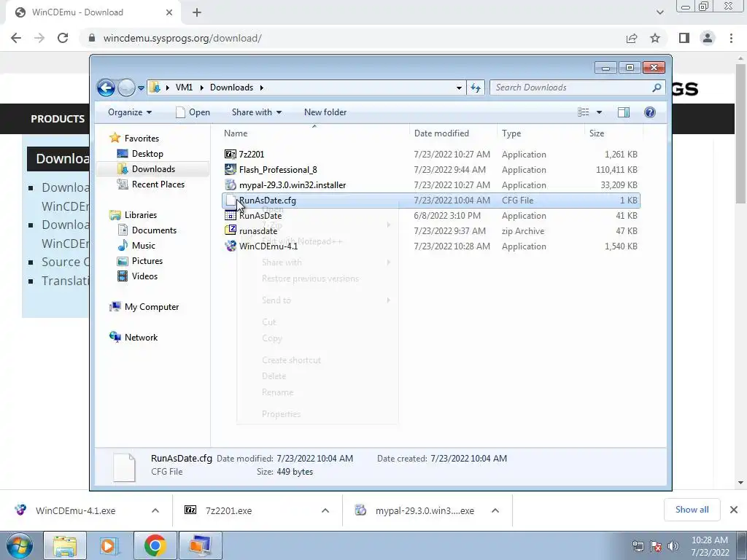Viewport: 747px width, 560px height.
Task: Open the Documents library
Action: tap(154, 230)
